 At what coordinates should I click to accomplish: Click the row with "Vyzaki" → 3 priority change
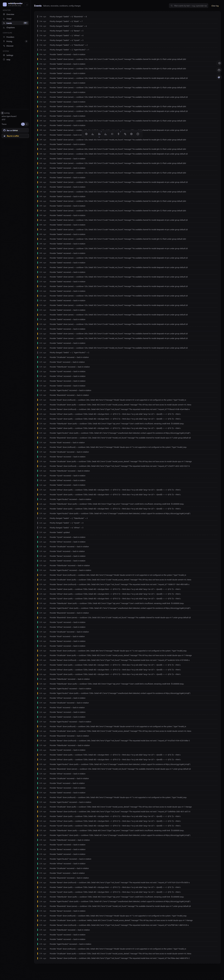point(128,40)
